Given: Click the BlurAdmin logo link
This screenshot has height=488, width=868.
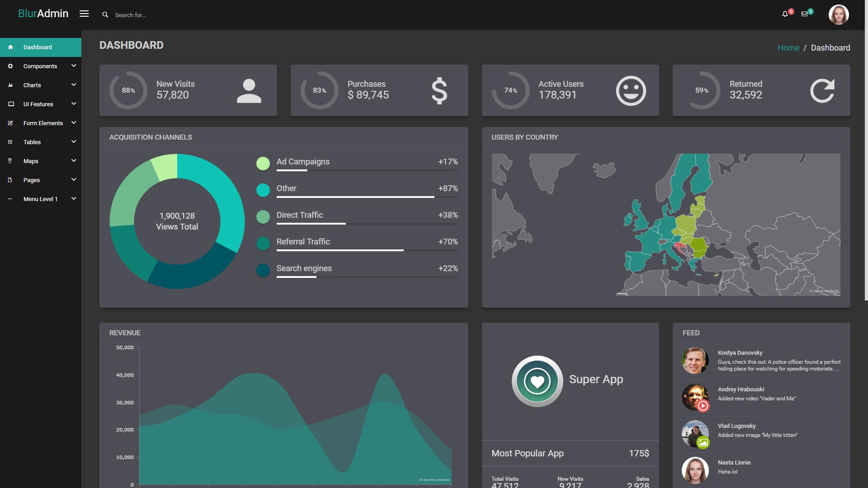Looking at the screenshot, I should click(43, 14).
